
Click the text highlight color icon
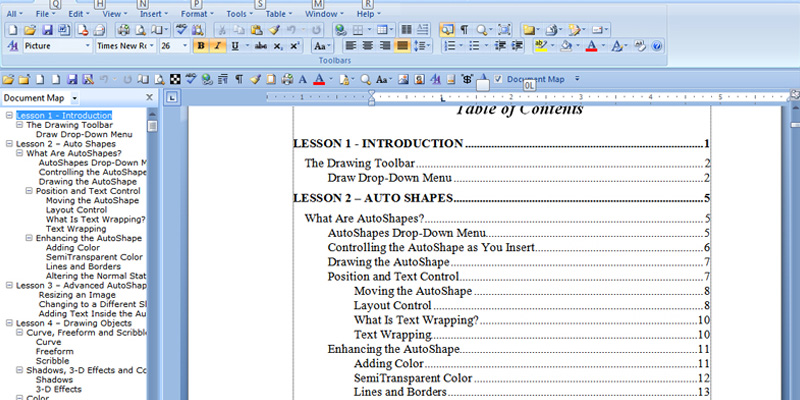[541, 46]
